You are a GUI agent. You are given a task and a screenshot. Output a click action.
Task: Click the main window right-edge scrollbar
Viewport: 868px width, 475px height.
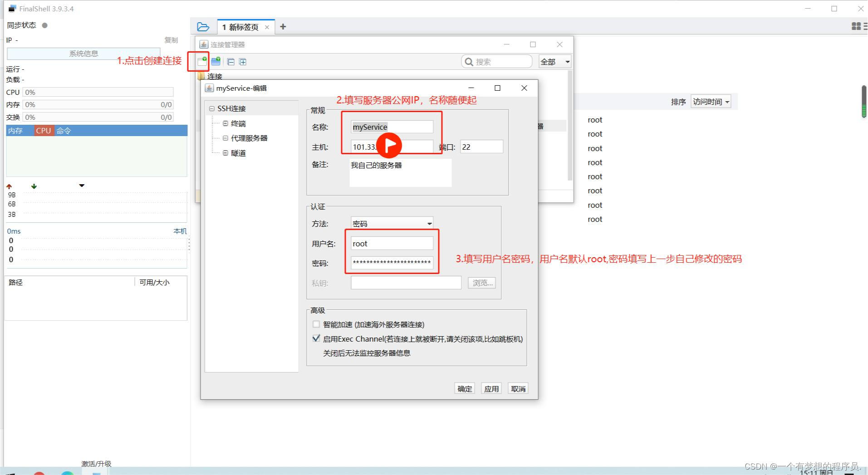click(x=864, y=102)
